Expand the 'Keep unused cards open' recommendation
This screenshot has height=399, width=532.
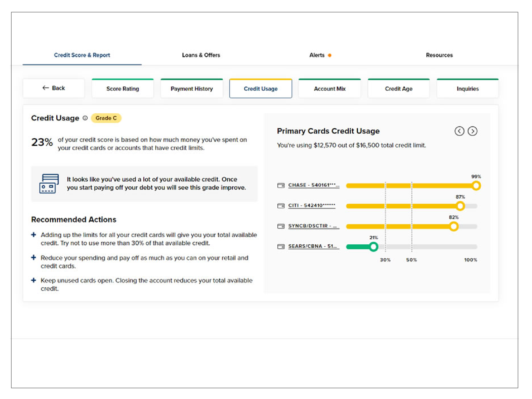34,280
